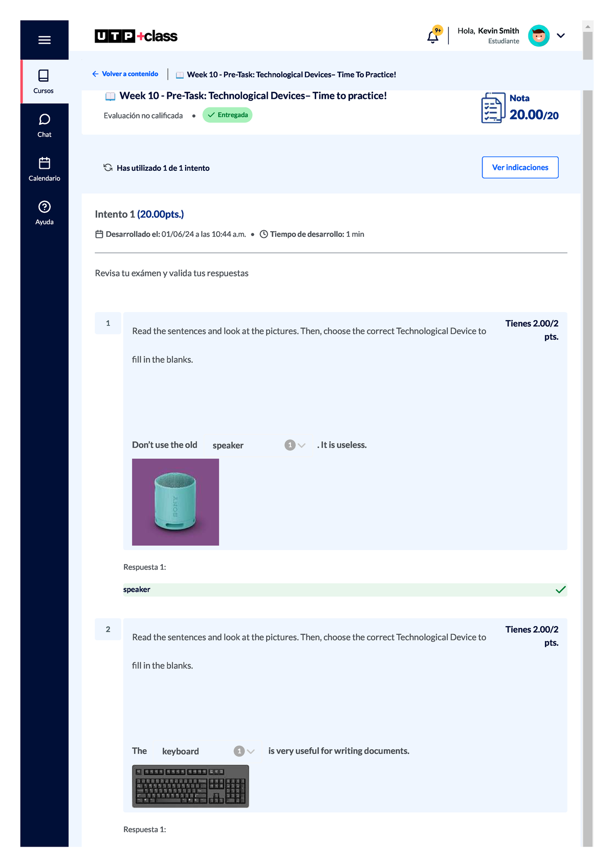Open the hamburger menu icon
Image resolution: width=614 pixels, height=868 pixels.
point(45,40)
